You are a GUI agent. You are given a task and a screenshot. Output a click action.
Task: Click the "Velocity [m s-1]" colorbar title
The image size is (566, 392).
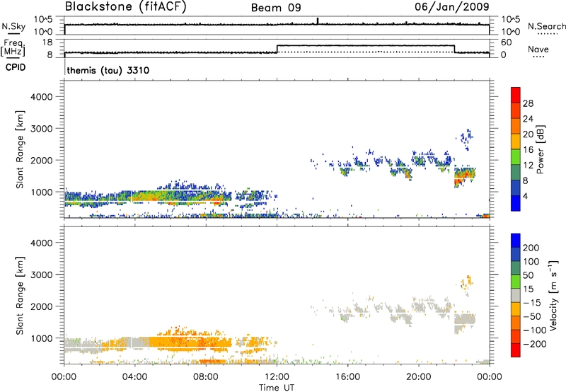tap(553, 295)
